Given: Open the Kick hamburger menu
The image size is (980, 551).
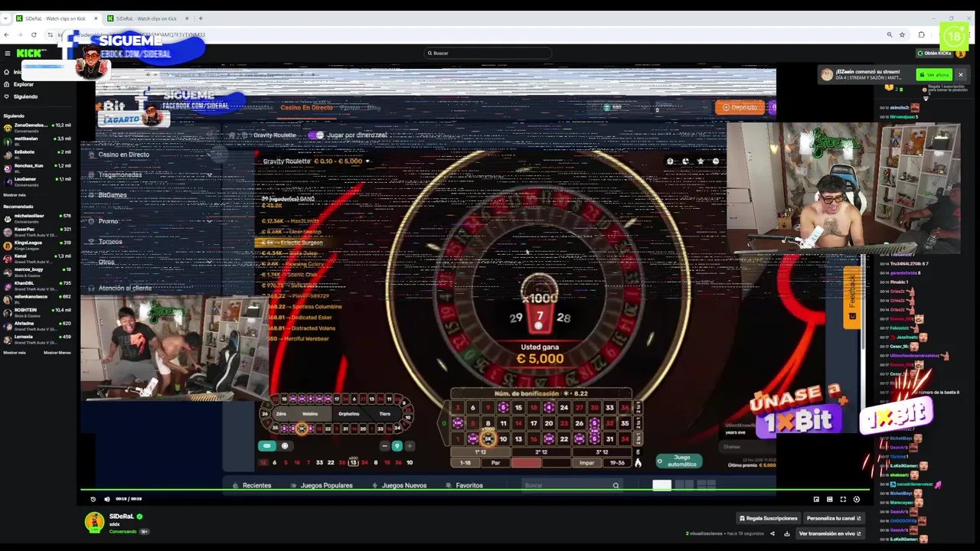Looking at the screenshot, I should [x=7, y=53].
